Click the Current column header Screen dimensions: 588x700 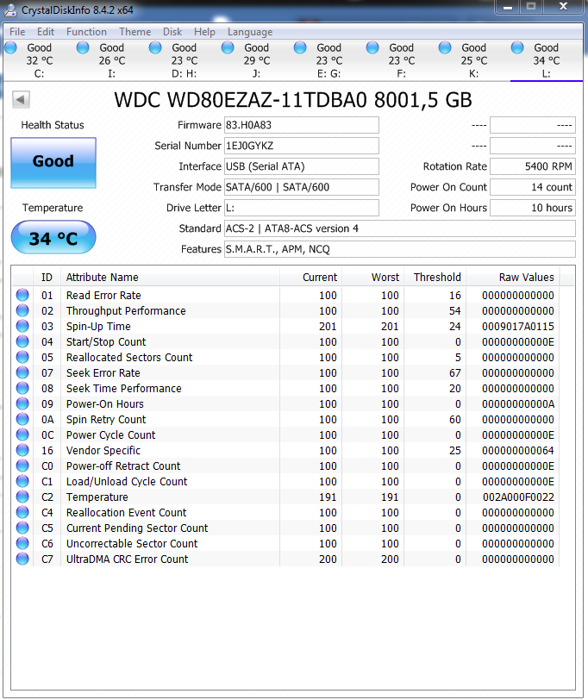310,278
